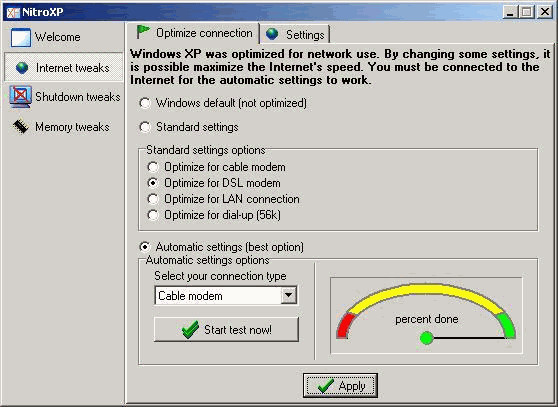The height and width of the screenshot is (407, 558).
Task: Select the Standard settings radio button
Action: pyautogui.click(x=144, y=127)
